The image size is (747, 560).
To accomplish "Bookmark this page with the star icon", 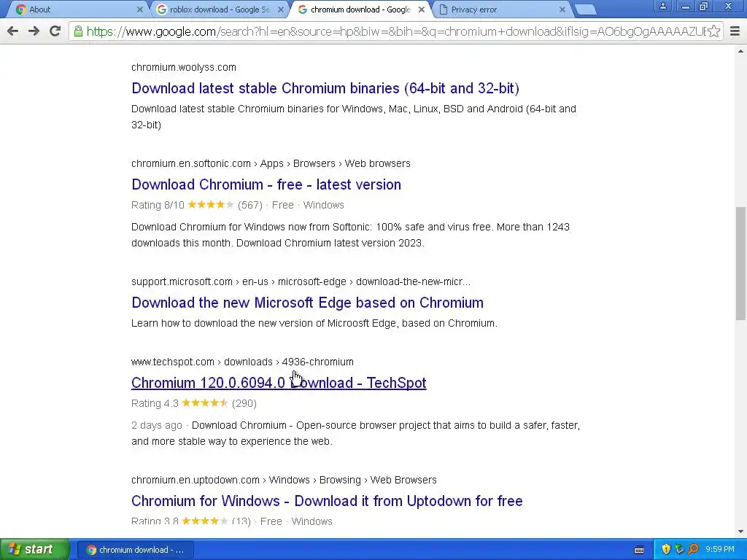I will [x=713, y=31].
